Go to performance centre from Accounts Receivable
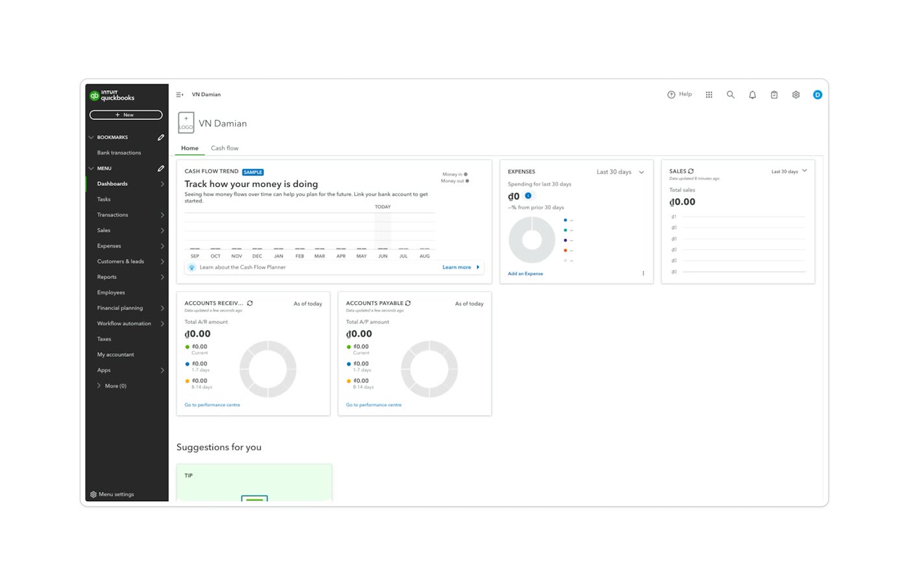909x588 pixels. click(212, 405)
